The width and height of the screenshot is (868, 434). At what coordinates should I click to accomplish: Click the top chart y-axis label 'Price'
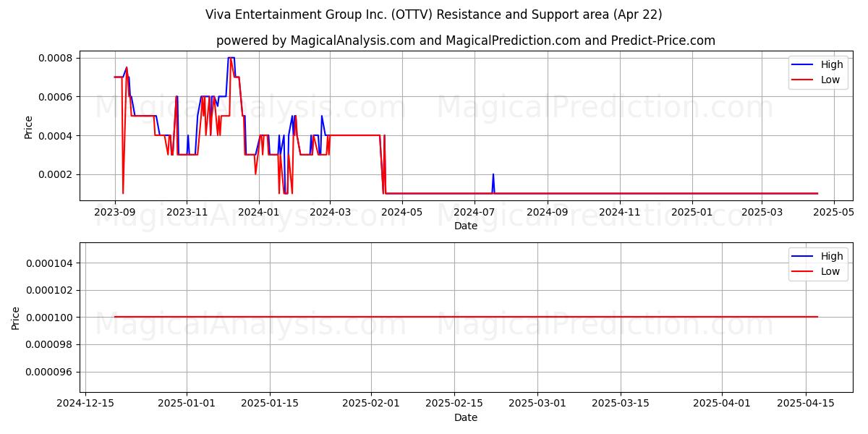(29, 127)
